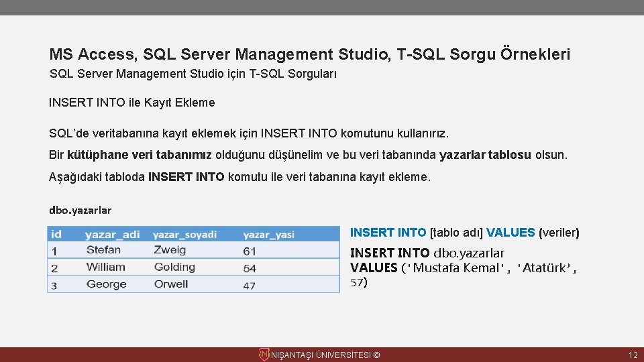Click the id cell '2' in William's row
The width and height of the screenshot is (644, 362).
point(54,268)
